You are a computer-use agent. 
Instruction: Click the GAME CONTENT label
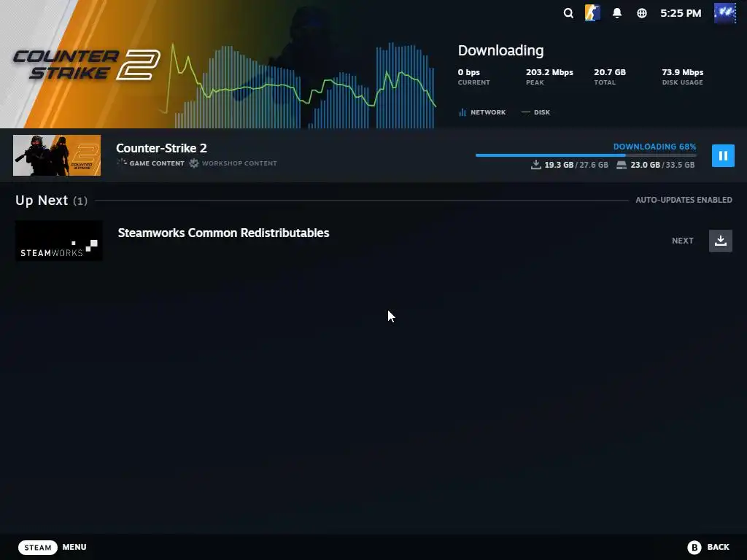tap(157, 163)
